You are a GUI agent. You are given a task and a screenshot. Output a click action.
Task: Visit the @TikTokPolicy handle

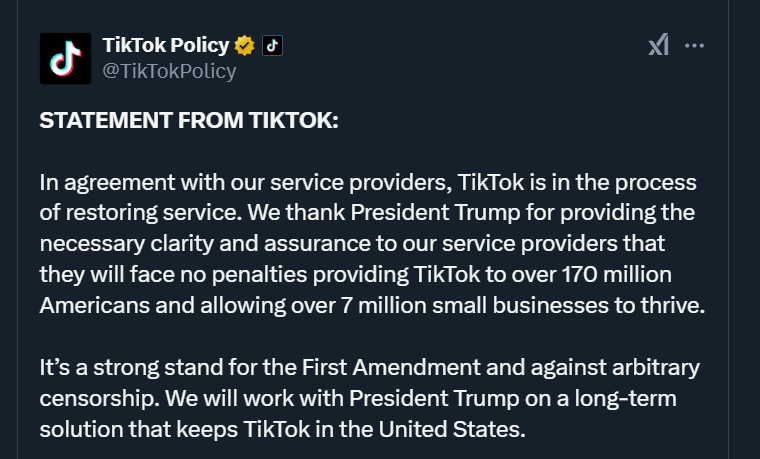pos(169,71)
